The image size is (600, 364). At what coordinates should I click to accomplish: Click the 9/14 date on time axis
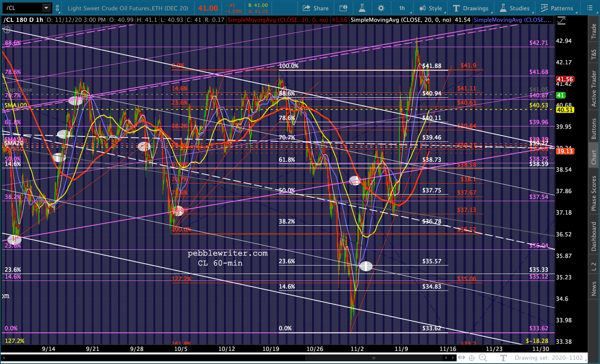[x=48, y=349]
